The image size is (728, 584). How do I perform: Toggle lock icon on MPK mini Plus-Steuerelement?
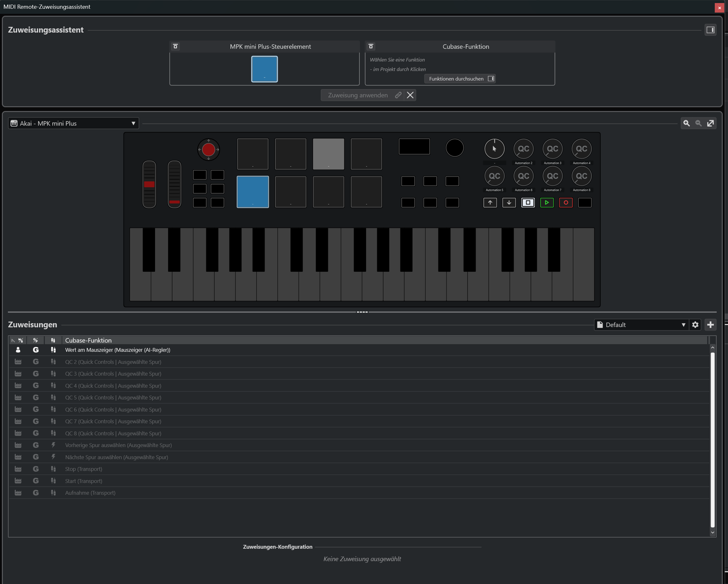tap(176, 46)
